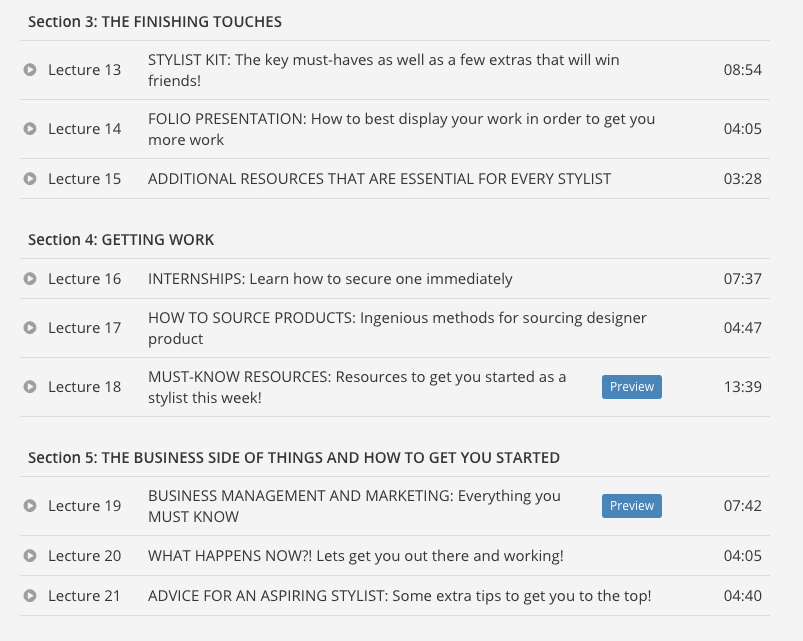
Task: Click the play icon beside Lecture 21
Action: pyautogui.click(x=30, y=595)
